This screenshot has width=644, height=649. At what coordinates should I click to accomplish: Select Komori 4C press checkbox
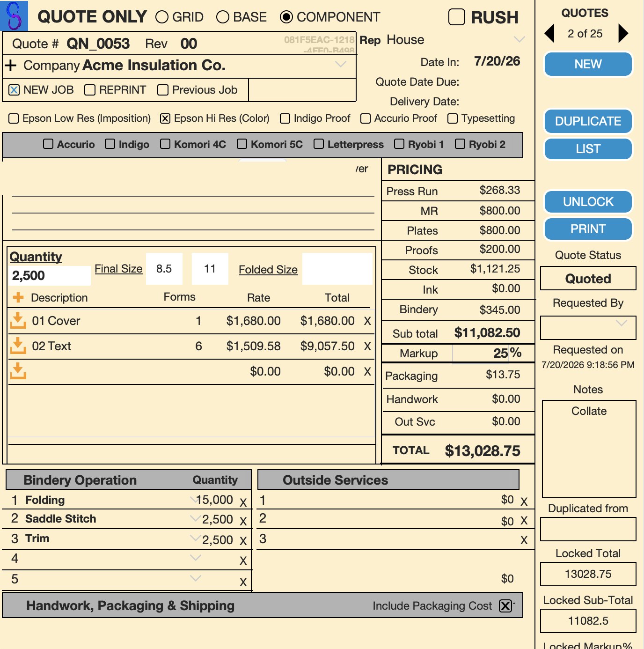coord(165,144)
